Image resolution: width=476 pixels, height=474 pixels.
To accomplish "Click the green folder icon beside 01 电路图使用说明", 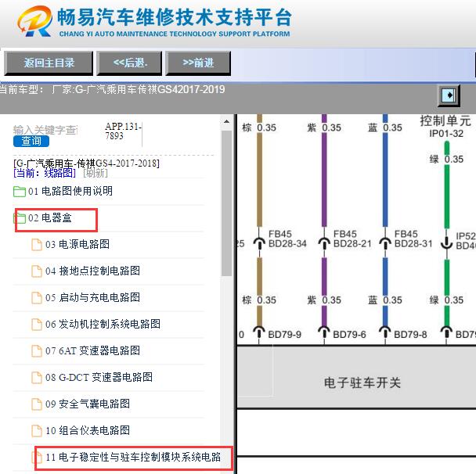I will pyautogui.click(x=20, y=192).
